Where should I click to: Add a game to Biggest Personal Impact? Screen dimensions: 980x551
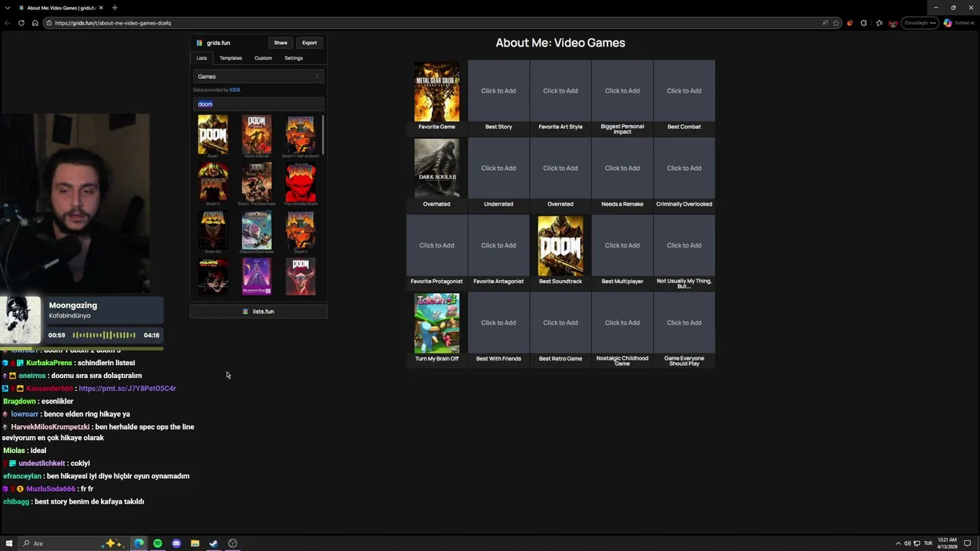click(622, 91)
